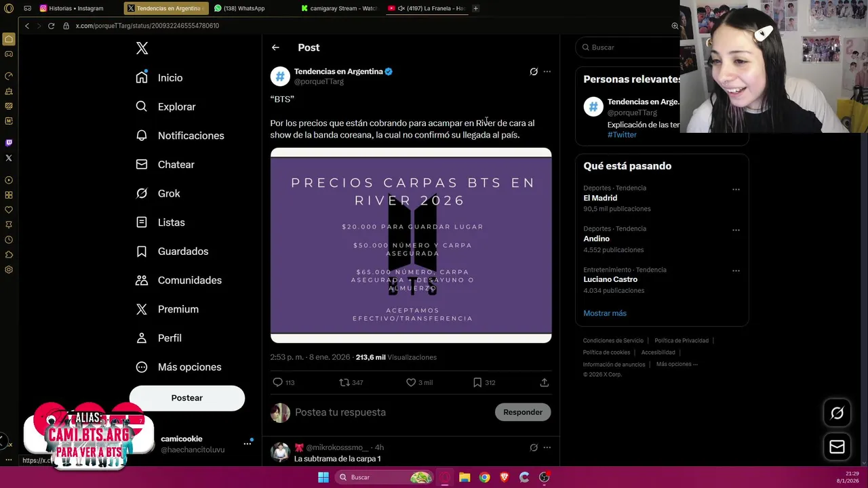Click taskbar Buscar search box
The height and width of the screenshot is (488, 868).
click(385, 477)
